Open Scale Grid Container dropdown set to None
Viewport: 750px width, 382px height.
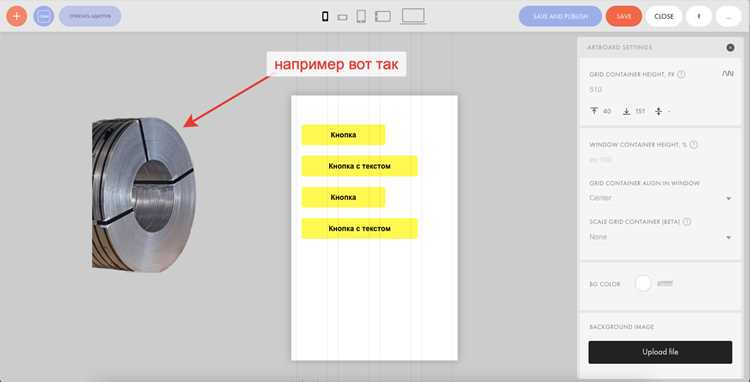pos(661,237)
